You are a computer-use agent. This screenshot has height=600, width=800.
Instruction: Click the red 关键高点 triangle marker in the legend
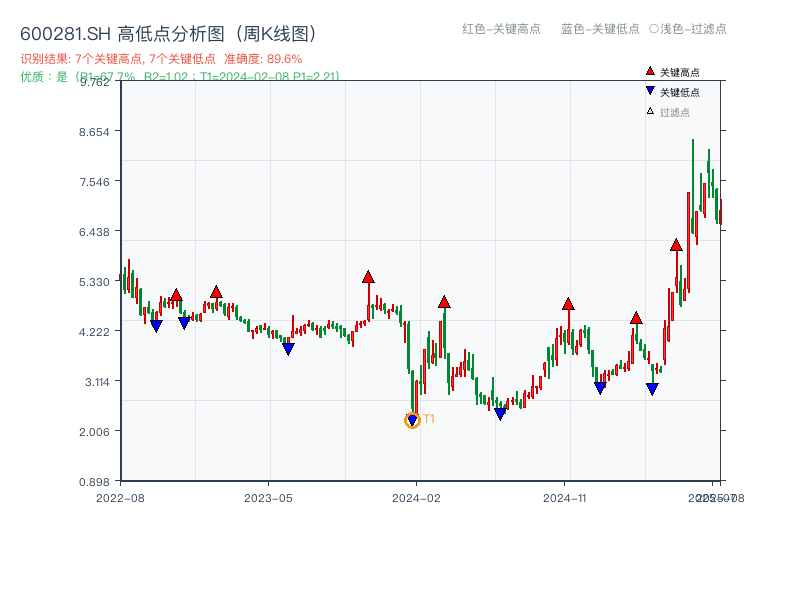click(x=650, y=72)
